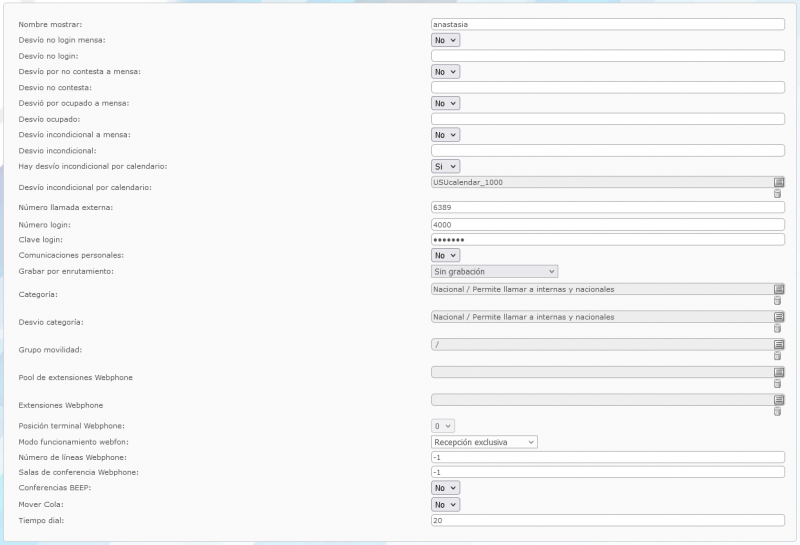Delete the Categoría value using trash icon
This screenshot has height=545, width=800.
pyautogui.click(x=778, y=301)
